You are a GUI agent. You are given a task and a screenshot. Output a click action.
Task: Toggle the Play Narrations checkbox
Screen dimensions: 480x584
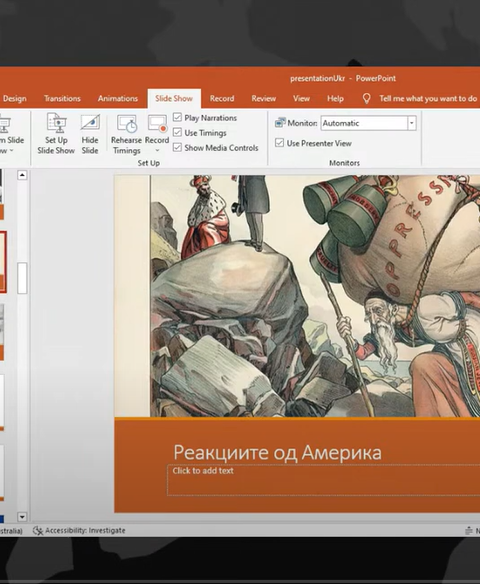pos(177,118)
